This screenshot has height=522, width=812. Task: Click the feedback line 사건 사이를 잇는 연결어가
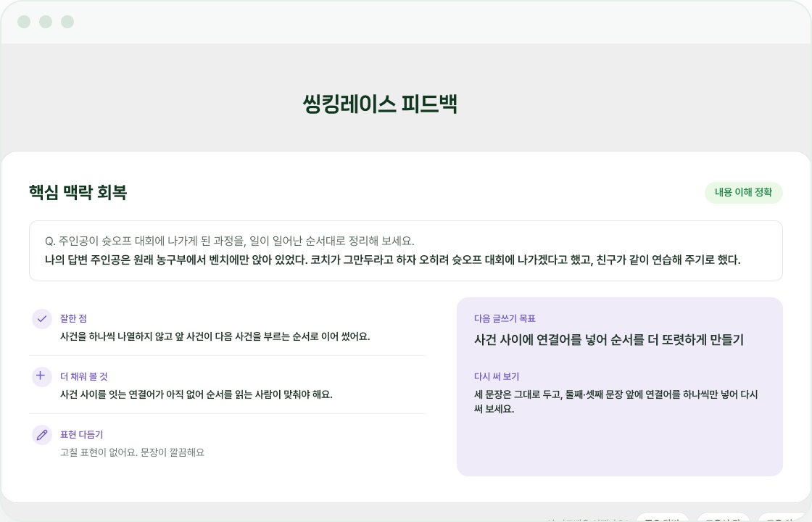tap(196, 394)
